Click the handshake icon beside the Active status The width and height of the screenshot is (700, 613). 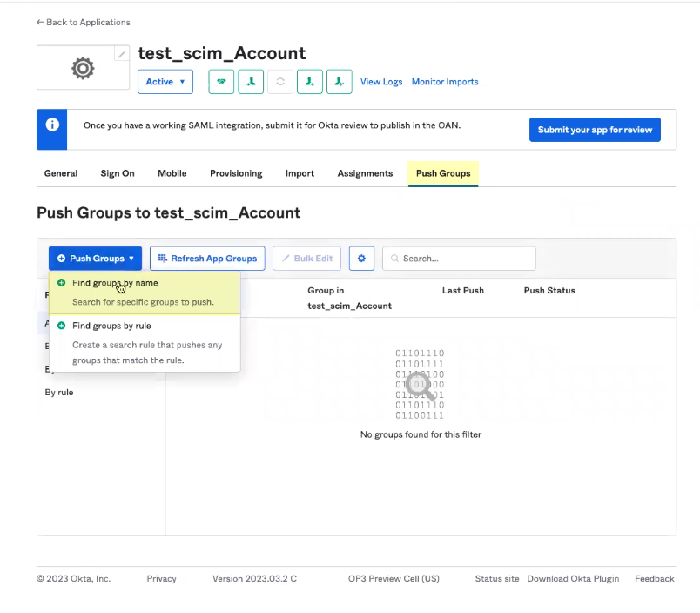(221, 82)
